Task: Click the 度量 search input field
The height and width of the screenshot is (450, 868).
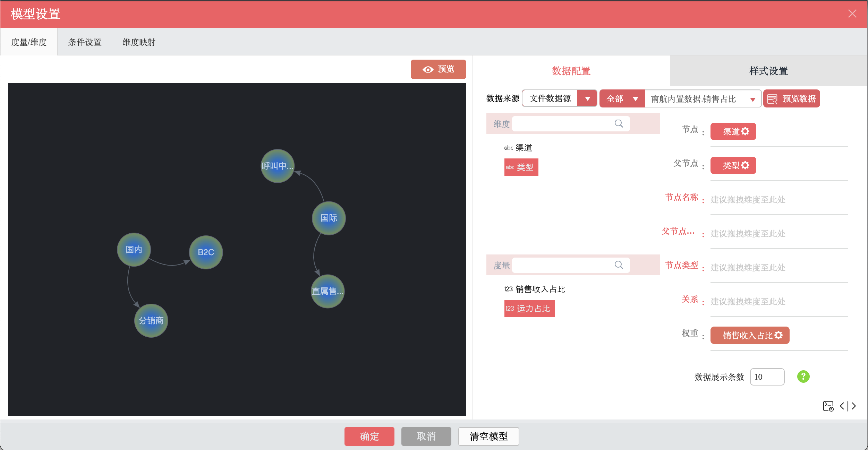Action: 571,265
